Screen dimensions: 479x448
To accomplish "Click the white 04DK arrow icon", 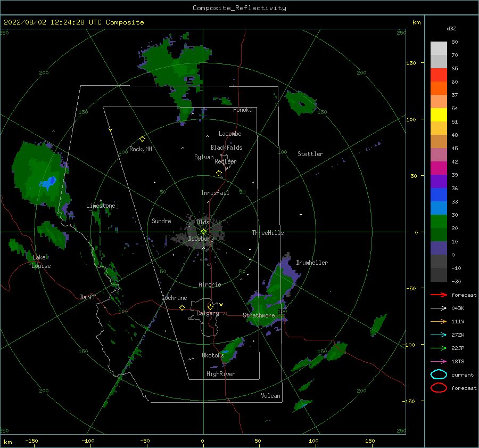I will point(439,308).
